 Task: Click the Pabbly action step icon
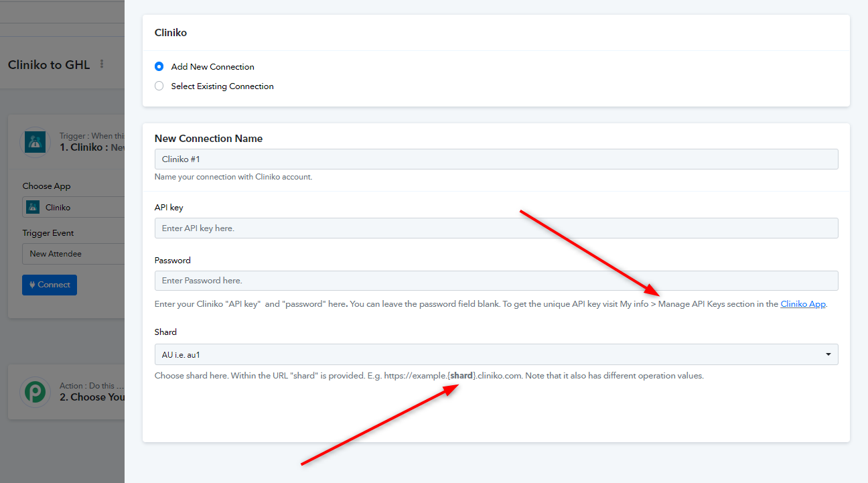(x=35, y=392)
